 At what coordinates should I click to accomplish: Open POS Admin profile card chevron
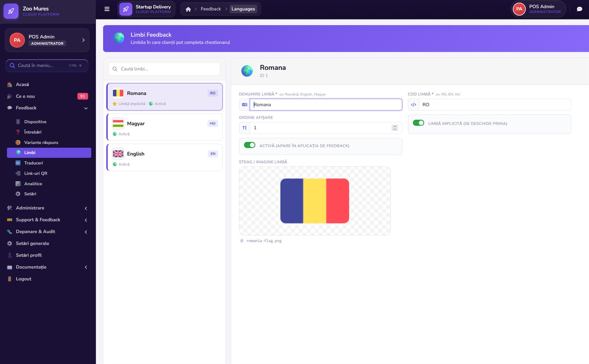[84, 40]
